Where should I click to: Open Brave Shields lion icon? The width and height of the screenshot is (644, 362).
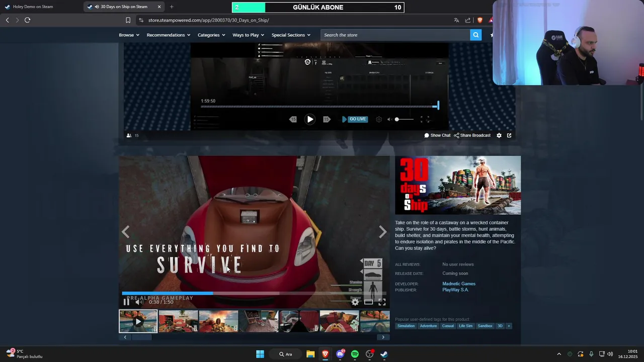coord(479,20)
